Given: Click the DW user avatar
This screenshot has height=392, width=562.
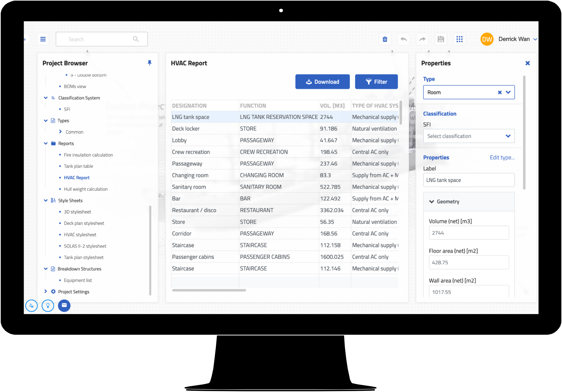Looking at the screenshot, I should point(487,39).
